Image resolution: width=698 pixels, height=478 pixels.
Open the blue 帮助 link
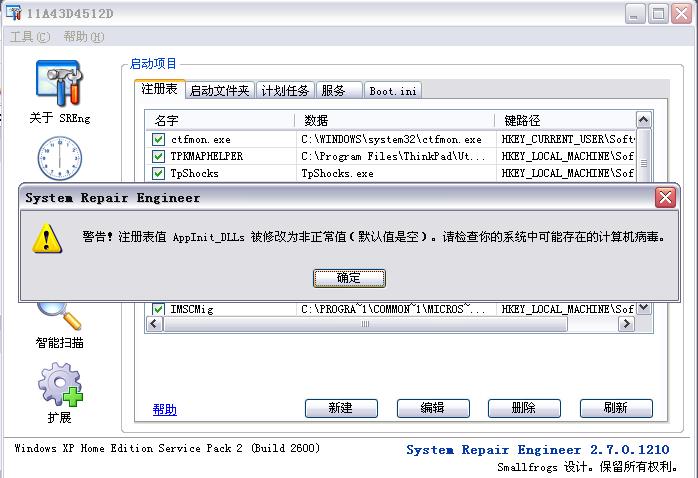point(165,409)
